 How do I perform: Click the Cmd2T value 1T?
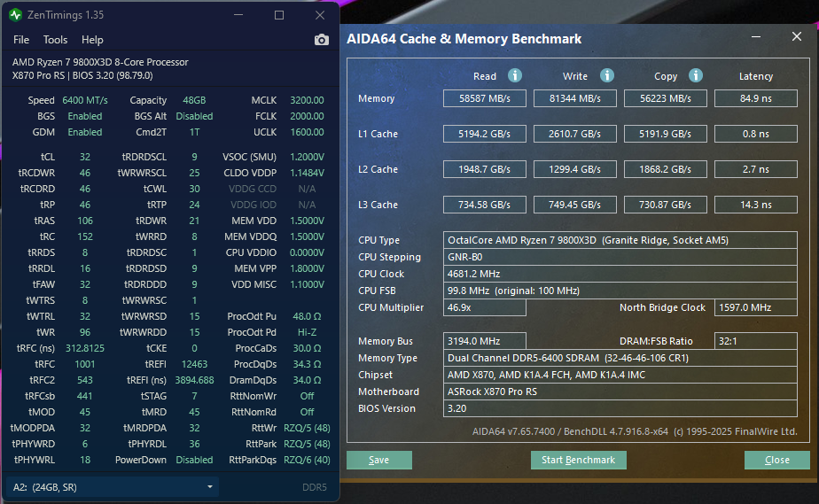click(x=194, y=132)
